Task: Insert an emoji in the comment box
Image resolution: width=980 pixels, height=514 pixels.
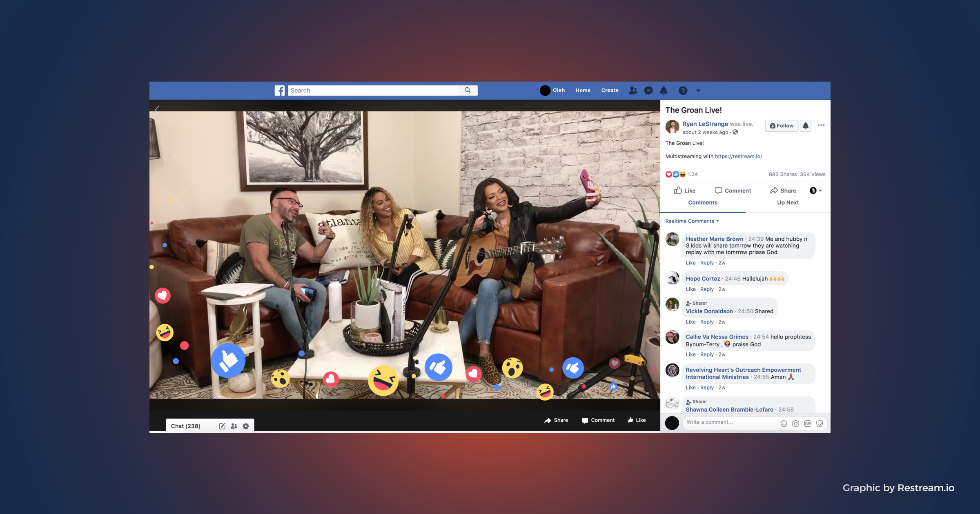Action: [784, 423]
